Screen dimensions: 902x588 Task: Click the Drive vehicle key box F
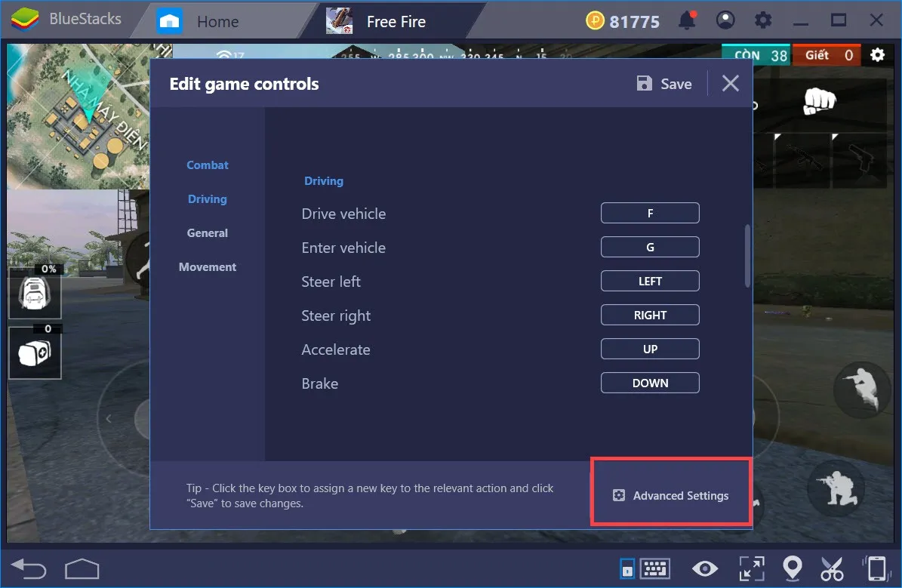650,213
